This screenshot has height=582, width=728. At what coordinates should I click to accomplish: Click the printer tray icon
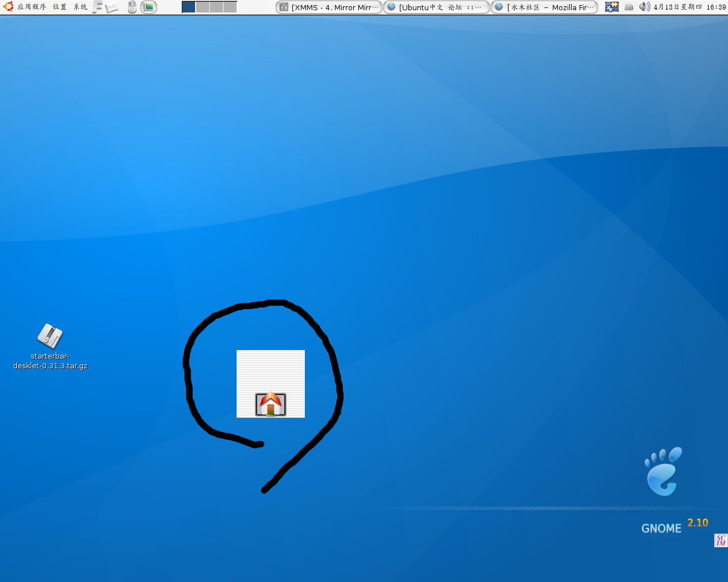628,7
